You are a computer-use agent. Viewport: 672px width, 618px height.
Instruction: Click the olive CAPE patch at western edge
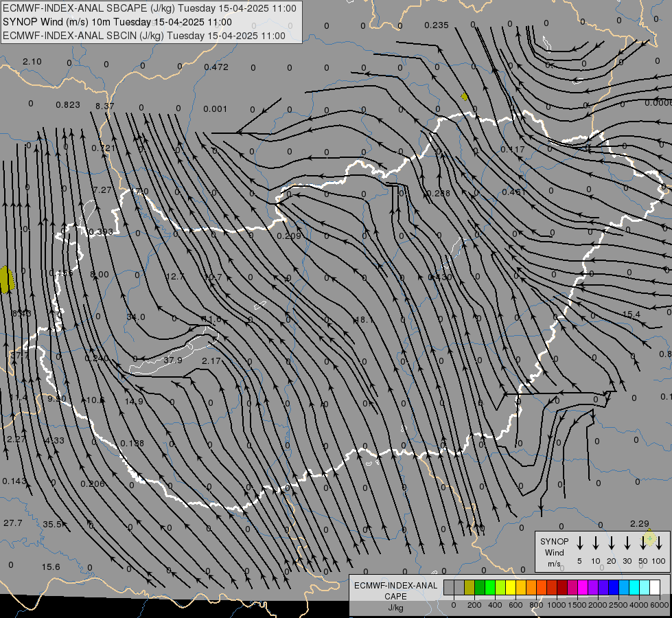pyautogui.click(x=6, y=279)
